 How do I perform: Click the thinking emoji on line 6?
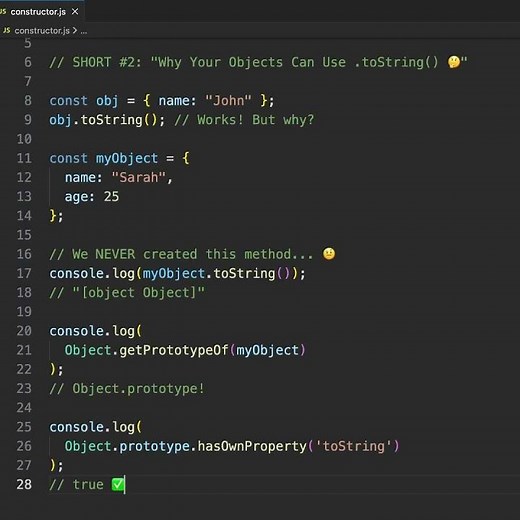(454, 62)
